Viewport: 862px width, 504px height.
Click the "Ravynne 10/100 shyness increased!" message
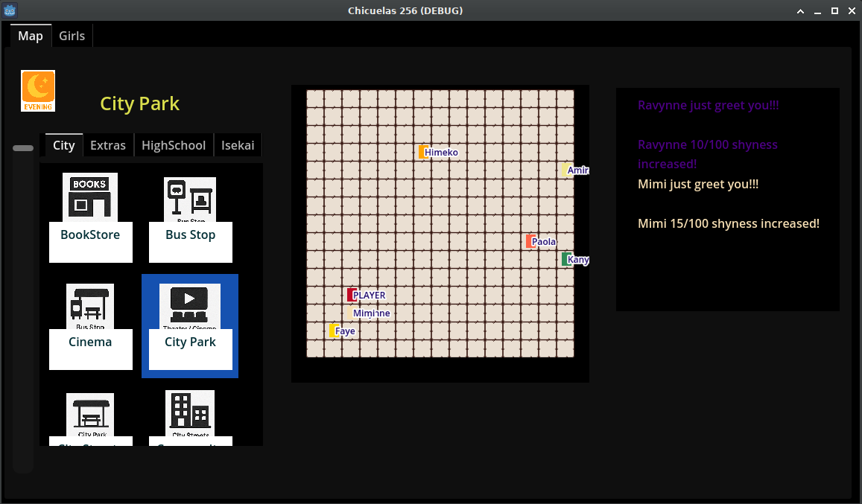pos(708,154)
